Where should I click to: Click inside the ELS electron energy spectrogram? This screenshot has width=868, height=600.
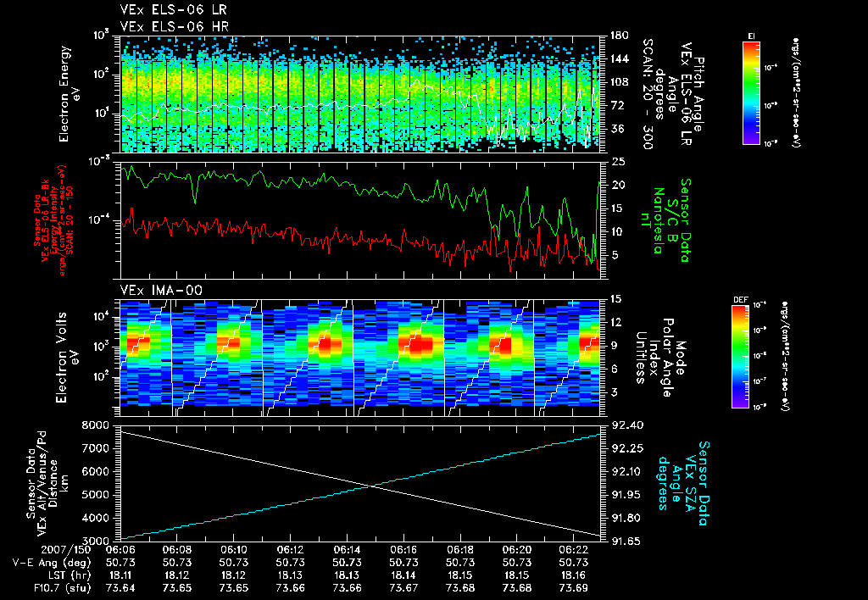point(360,94)
